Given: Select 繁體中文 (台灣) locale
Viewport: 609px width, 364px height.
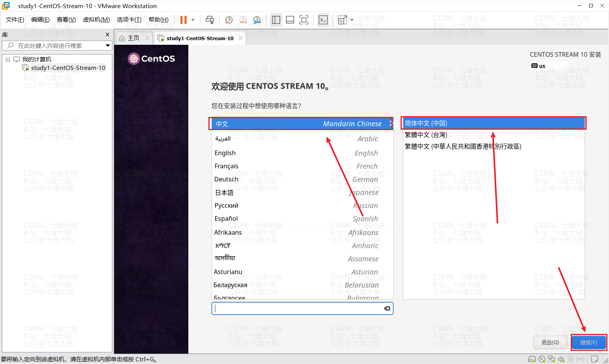Looking at the screenshot, I should pyautogui.click(x=494, y=135).
